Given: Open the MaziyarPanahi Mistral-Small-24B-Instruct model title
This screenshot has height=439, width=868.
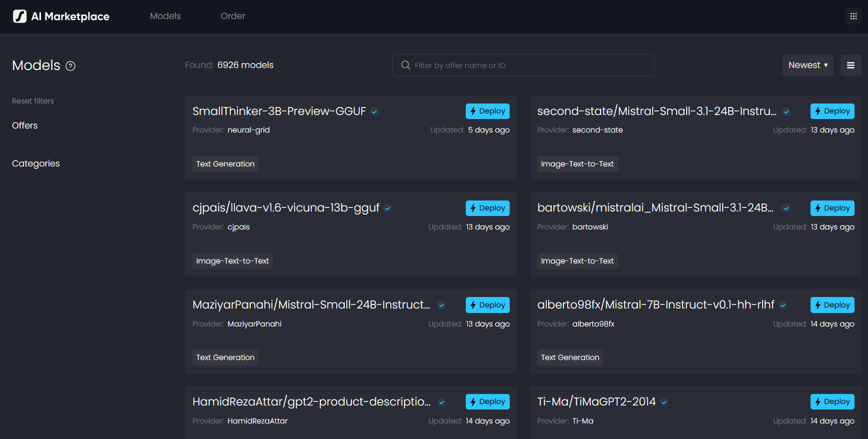Looking at the screenshot, I should pyautogui.click(x=311, y=304).
